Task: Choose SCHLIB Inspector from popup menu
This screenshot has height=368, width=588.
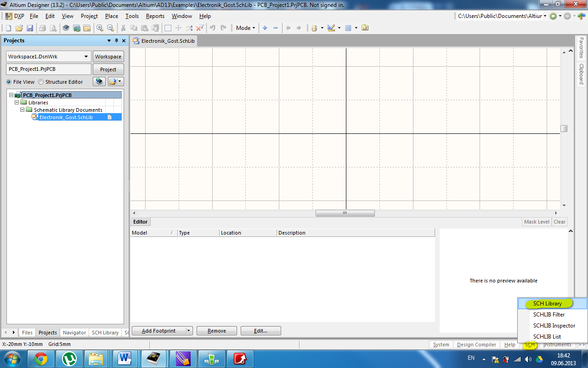Action: click(x=552, y=326)
